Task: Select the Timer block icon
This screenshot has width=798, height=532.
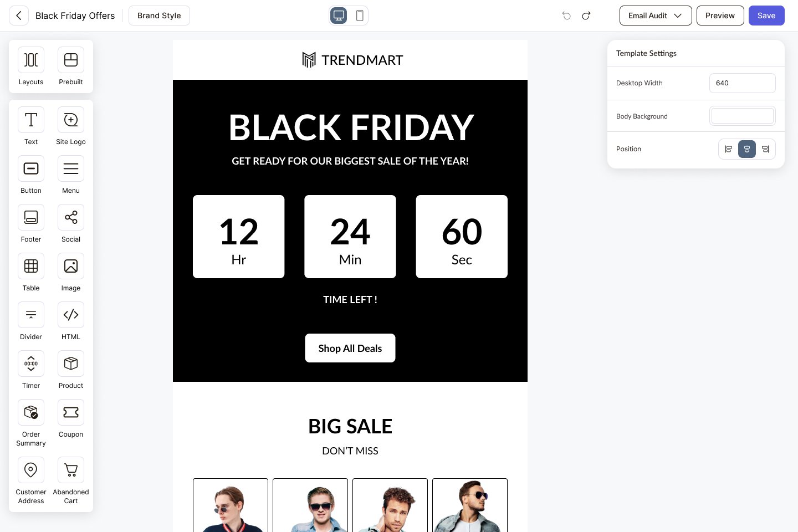Action: point(31,364)
